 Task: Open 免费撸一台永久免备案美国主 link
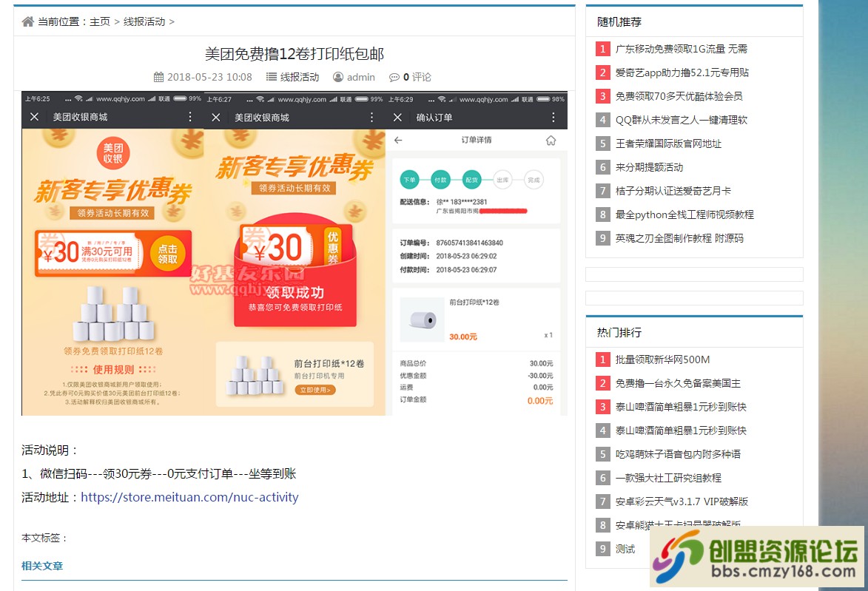point(678,383)
